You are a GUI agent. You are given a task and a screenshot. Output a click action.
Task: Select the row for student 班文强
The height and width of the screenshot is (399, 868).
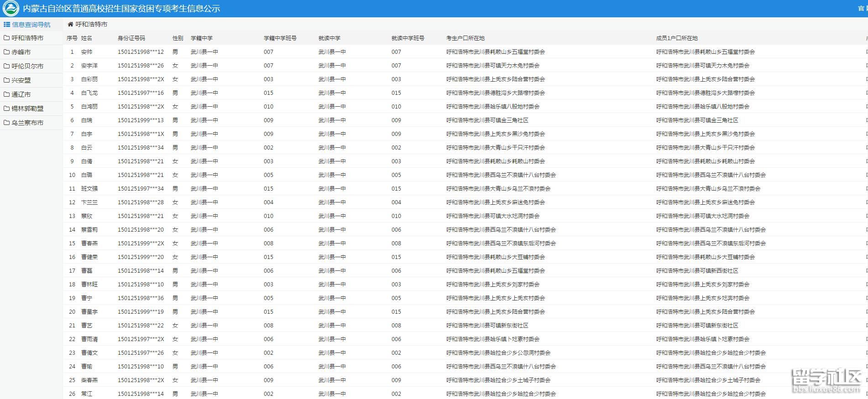coord(89,189)
